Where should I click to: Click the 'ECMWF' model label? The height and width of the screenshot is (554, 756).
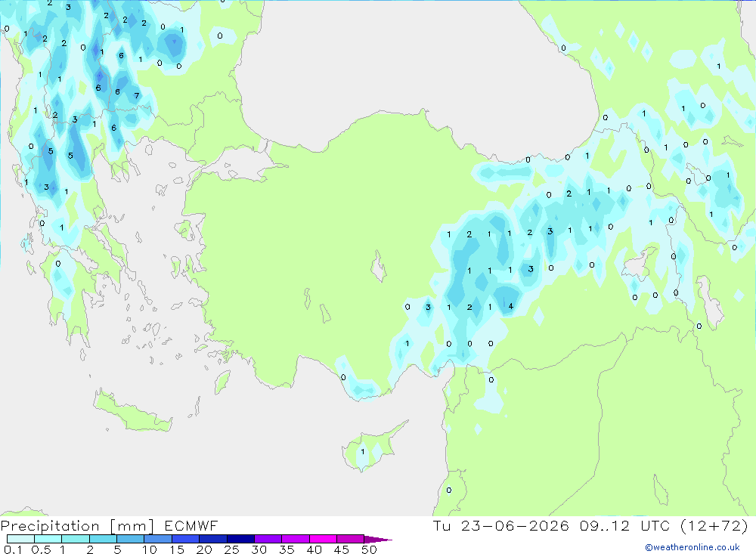coord(191,526)
